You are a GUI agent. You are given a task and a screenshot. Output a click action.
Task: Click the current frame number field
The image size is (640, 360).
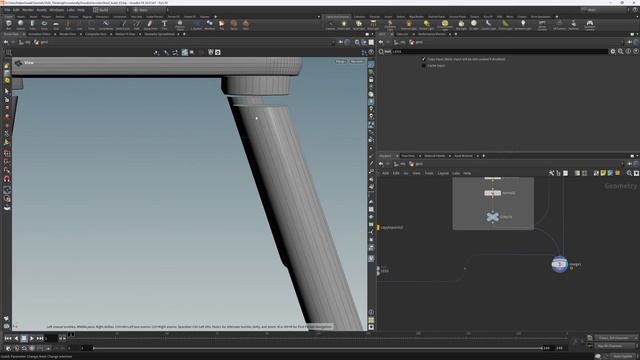pyautogui.click(x=51, y=338)
